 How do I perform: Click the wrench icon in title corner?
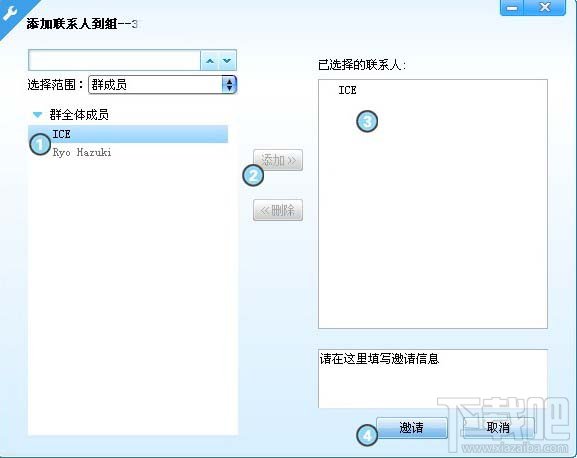[10, 13]
